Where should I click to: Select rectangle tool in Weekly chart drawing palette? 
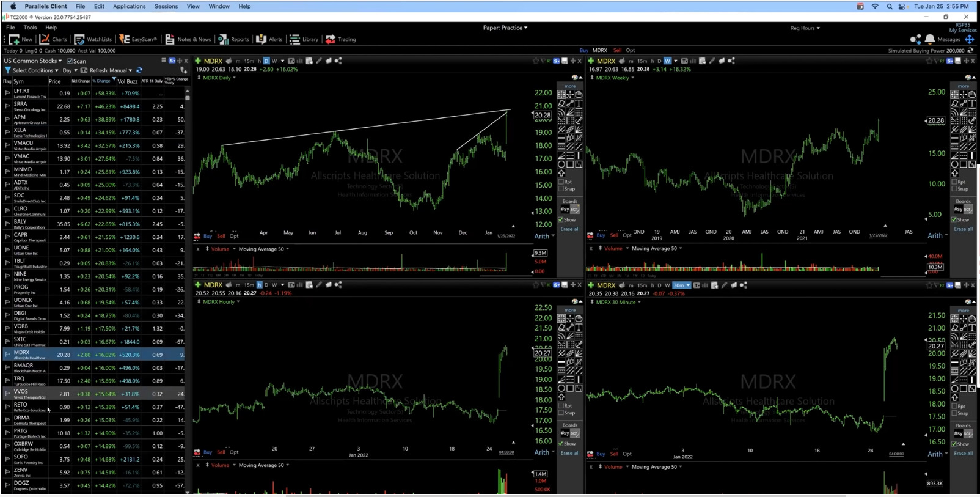click(964, 164)
